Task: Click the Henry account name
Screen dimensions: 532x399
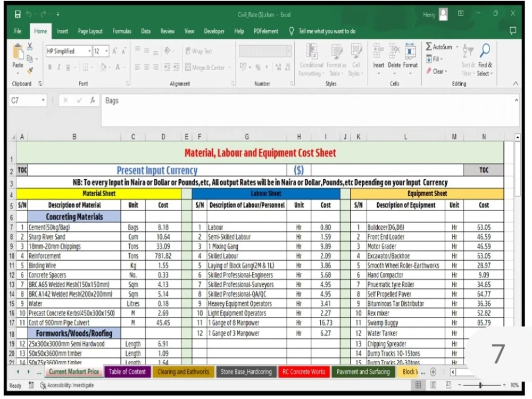Action: (429, 14)
